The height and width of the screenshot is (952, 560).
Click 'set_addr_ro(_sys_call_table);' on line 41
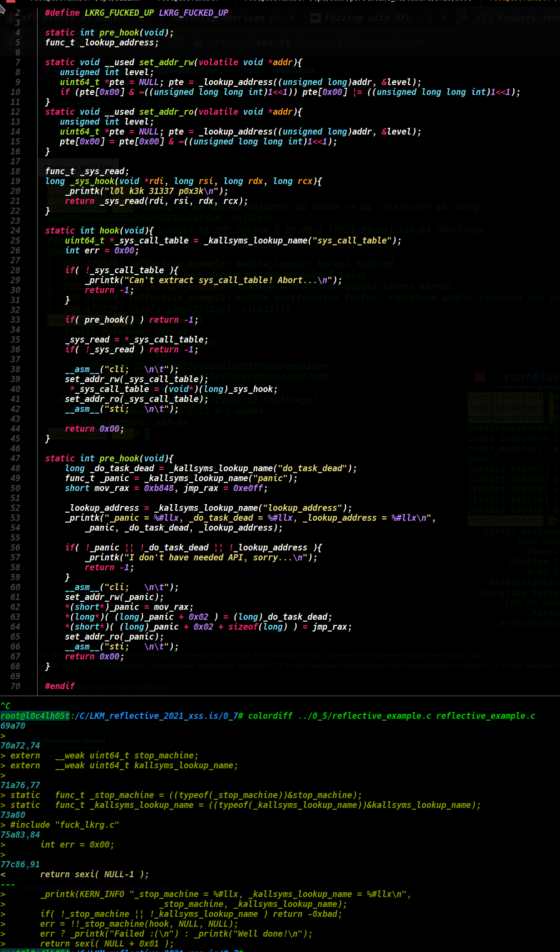(136, 399)
